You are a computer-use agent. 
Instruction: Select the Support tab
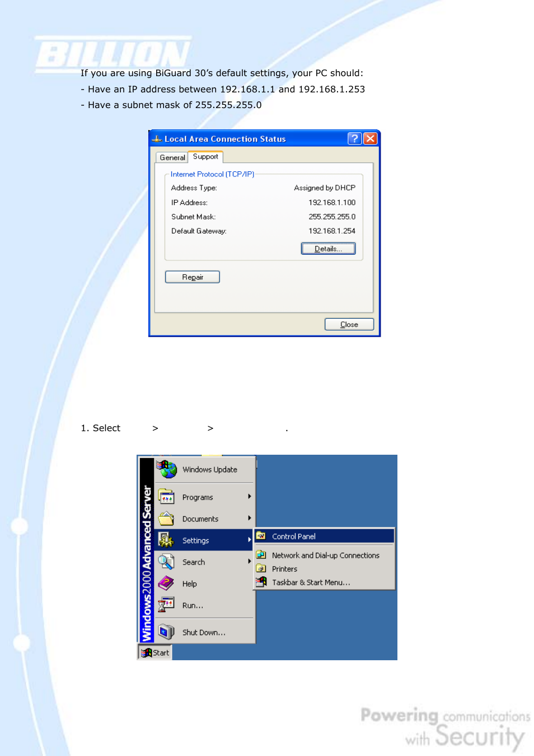click(205, 157)
